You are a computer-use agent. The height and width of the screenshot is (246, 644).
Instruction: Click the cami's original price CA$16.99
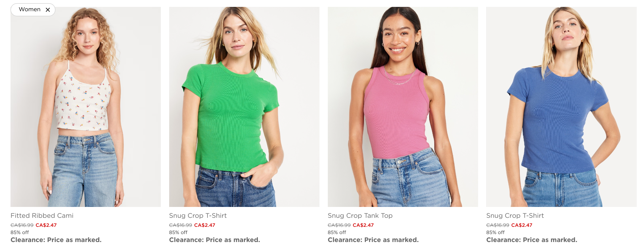coord(22,225)
